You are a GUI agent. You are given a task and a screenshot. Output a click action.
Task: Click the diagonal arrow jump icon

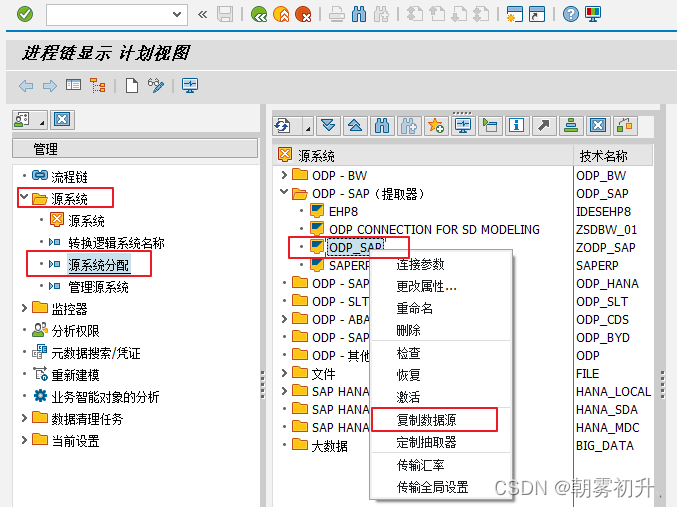544,126
